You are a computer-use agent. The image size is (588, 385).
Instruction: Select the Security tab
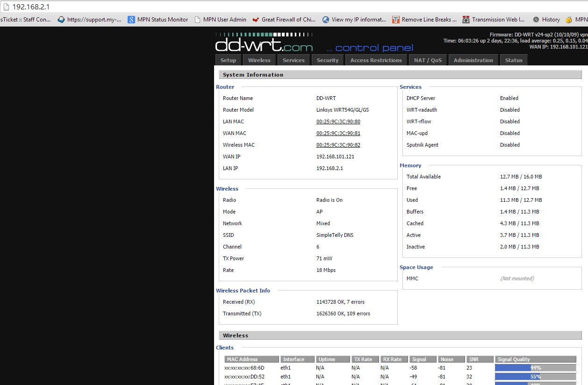[x=328, y=60]
